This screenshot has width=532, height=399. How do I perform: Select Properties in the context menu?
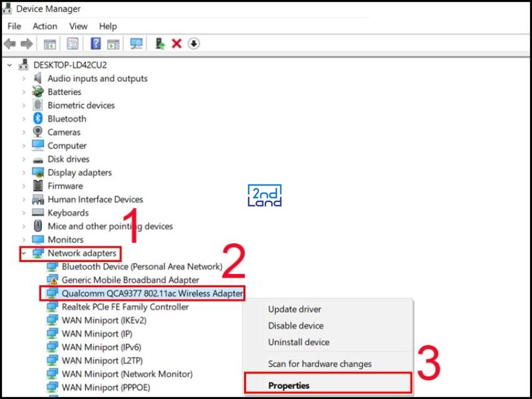point(289,385)
